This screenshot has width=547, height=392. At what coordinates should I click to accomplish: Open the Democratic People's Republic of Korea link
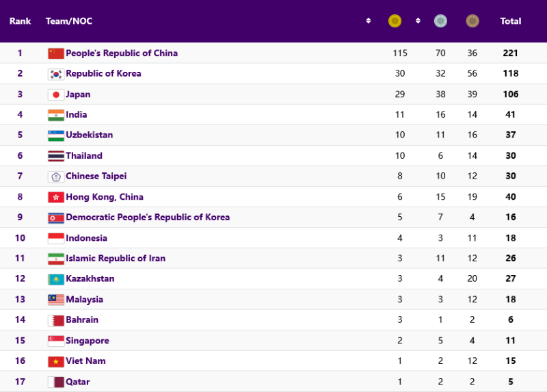pyautogui.click(x=148, y=217)
